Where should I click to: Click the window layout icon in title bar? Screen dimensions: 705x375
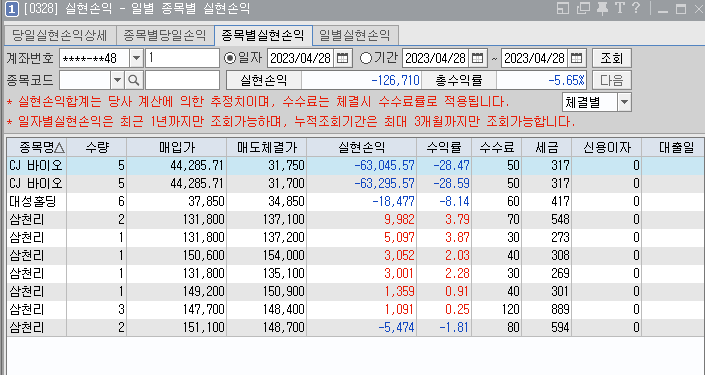563,9
